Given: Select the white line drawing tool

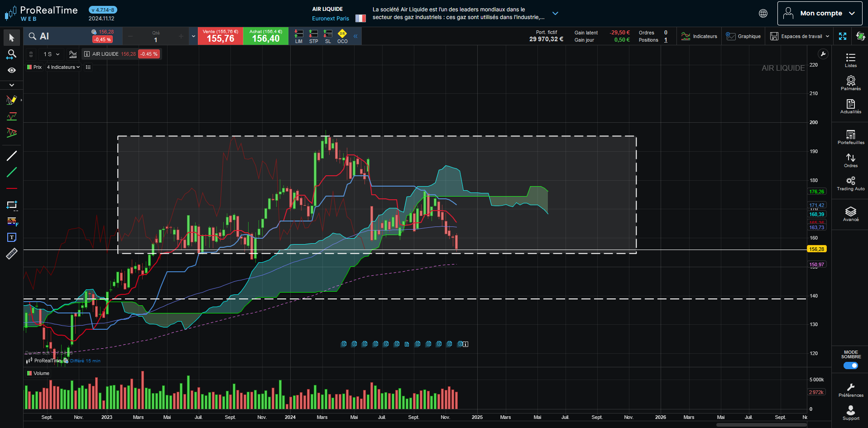Looking at the screenshot, I should pos(12,156).
